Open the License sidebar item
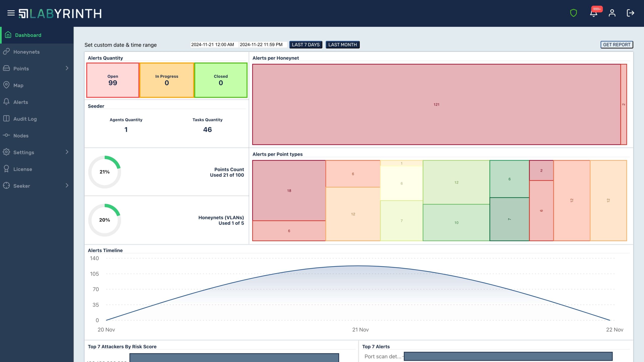 pos(23,169)
